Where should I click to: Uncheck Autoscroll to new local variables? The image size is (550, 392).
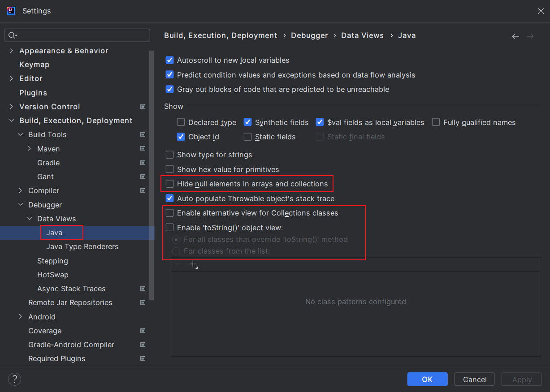169,60
